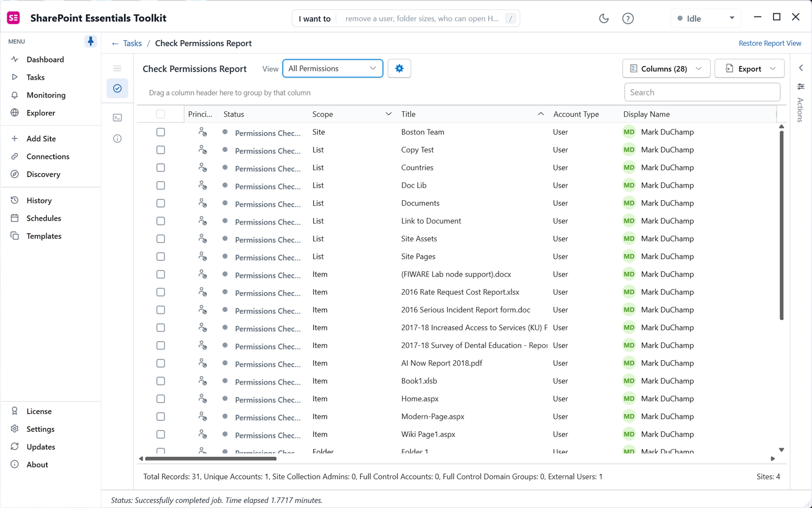Viewport: 812px width, 508px height.
Task: Click the Actions sliders icon
Action: coord(801,86)
